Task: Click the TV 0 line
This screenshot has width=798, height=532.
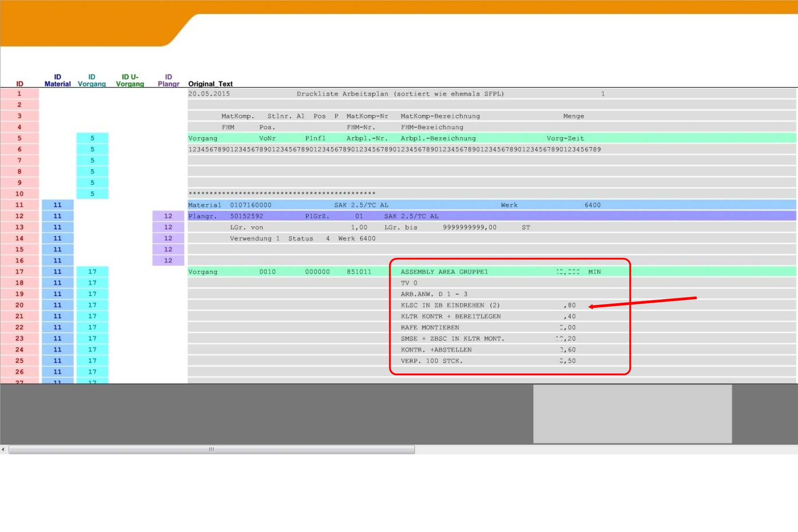Action: (409, 283)
